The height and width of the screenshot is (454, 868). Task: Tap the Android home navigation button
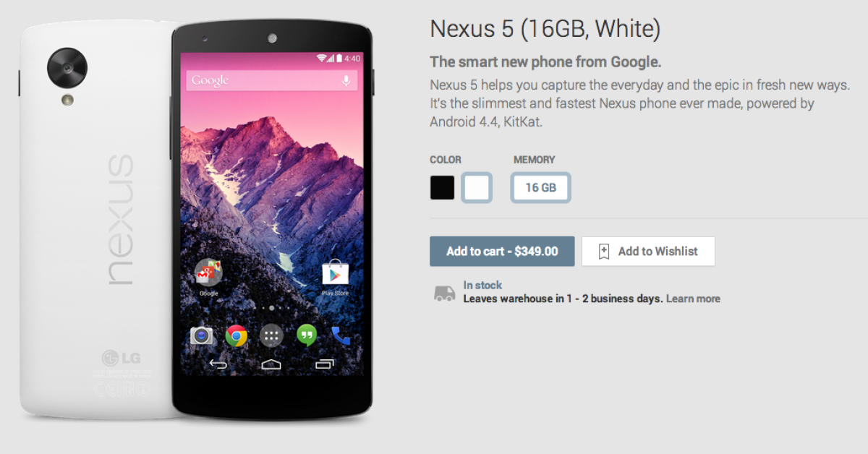click(x=271, y=364)
